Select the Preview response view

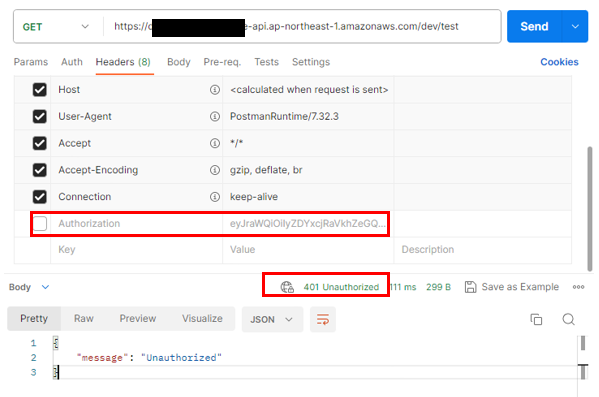pos(138,318)
